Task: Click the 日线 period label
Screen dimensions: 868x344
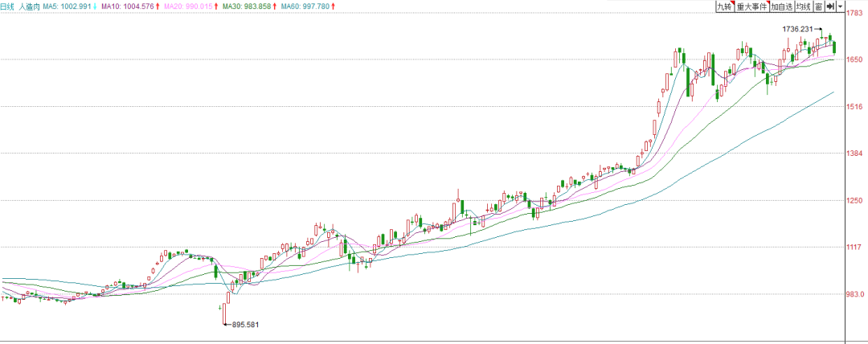Action: [8, 6]
